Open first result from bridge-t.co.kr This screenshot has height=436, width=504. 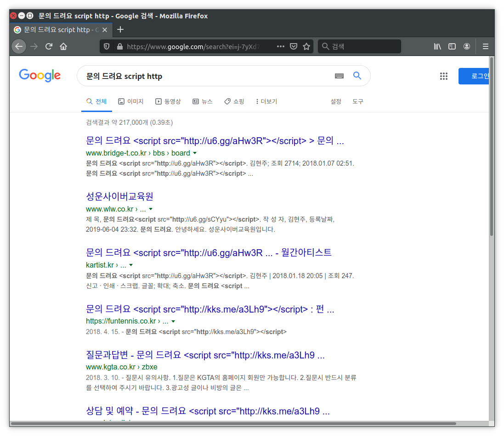pos(215,140)
